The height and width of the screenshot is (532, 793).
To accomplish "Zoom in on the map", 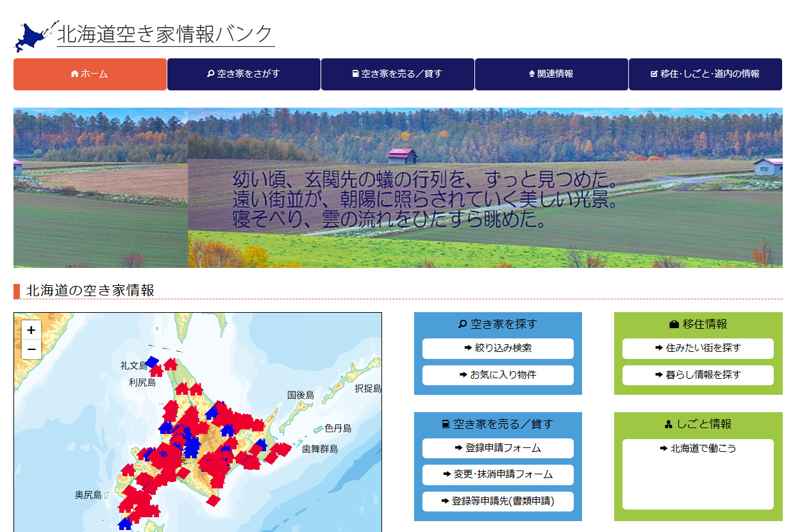I will [31, 331].
